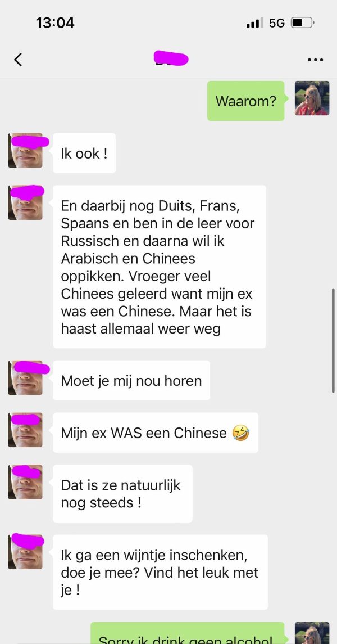Select the 'Dat is ze natuurlijk nog steeds' bubble
The width and height of the screenshot is (337, 644).
click(122, 494)
